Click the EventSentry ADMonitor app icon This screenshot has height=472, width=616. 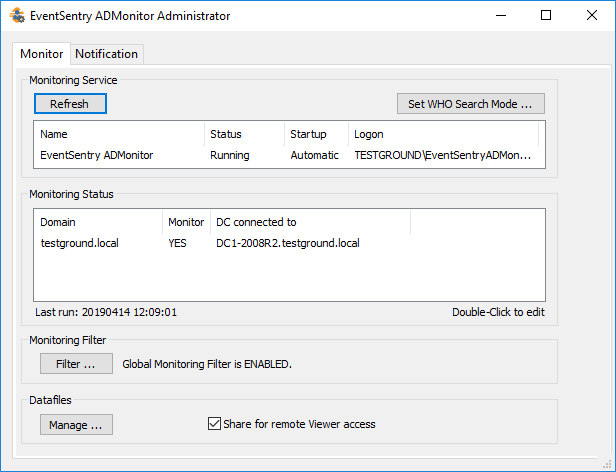pos(17,16)
